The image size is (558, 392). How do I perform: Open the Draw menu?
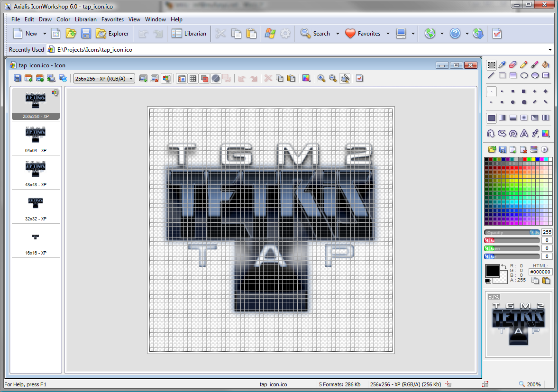coord(45,19)
